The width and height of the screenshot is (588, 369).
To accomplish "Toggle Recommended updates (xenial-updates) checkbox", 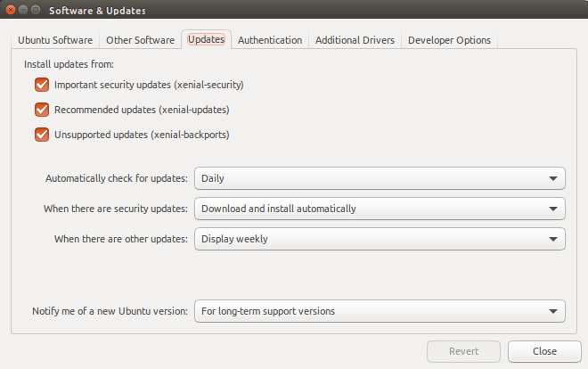I will point(42,110).
